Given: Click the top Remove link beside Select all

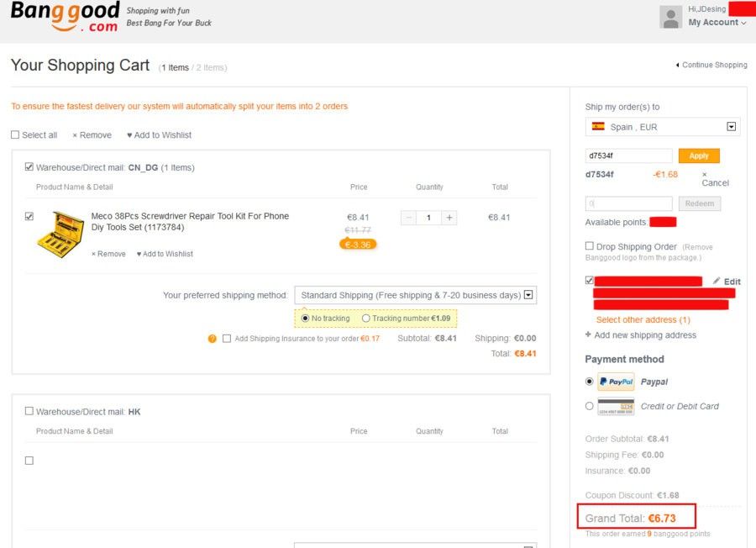Looking at the screenshot, I should [92, 135].
